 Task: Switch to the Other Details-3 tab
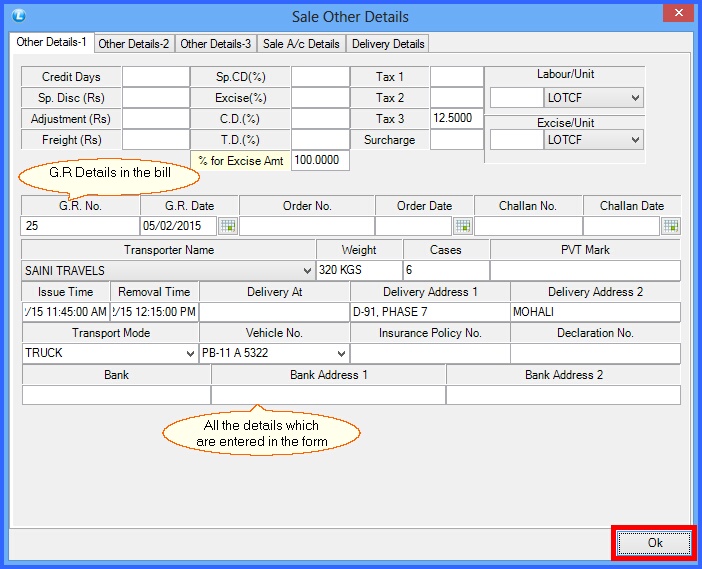click(216, 44)
